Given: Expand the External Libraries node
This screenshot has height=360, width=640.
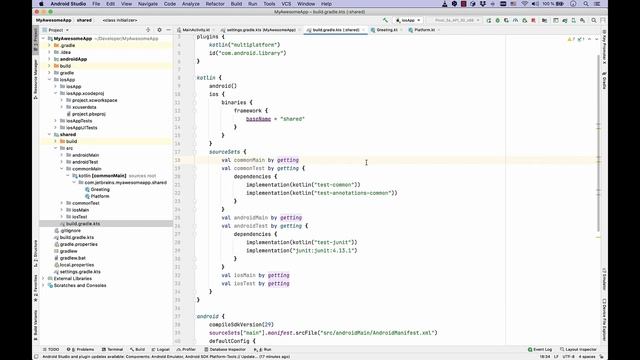Looking at the screenshot, I should [43, 278].
